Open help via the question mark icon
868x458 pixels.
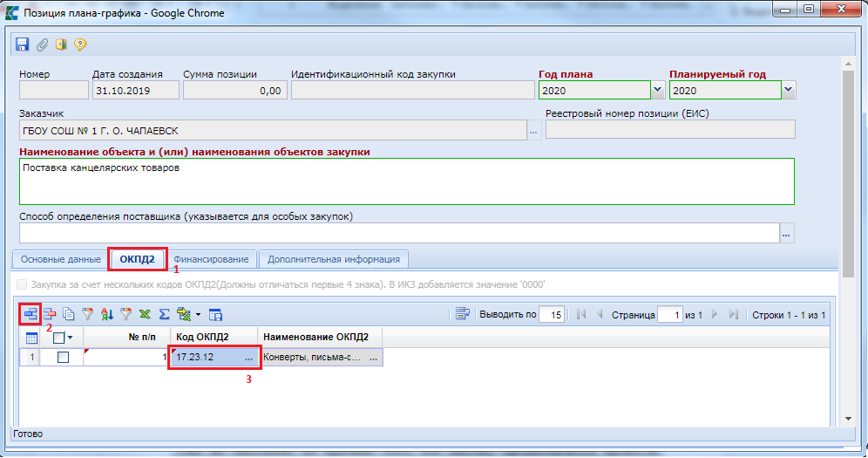point(80,44)
